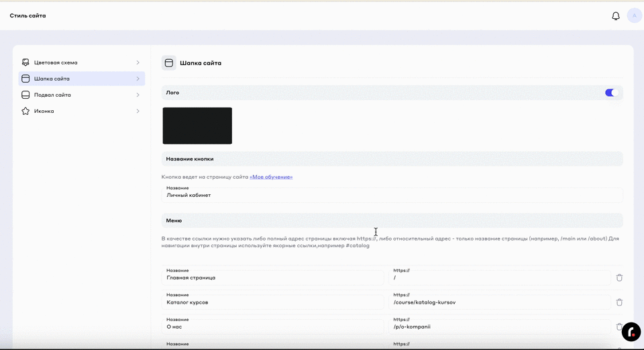
Task: Click the Подвал сайта footer icon
Action: tap(25, 95)
